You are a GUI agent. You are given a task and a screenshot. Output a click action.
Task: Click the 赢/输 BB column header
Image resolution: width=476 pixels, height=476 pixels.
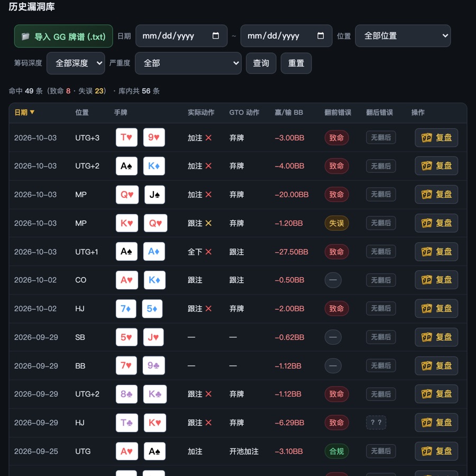click(289, 112)
